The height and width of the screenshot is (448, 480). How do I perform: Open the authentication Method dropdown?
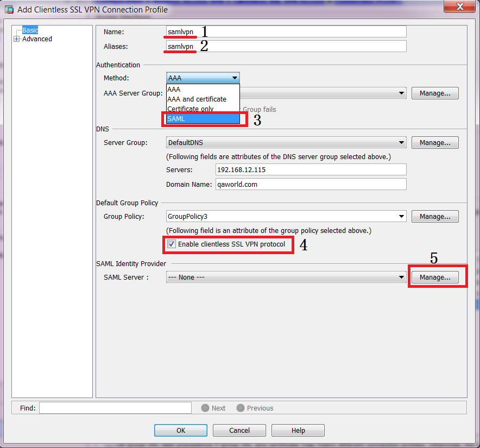click(x=234, y=78)
